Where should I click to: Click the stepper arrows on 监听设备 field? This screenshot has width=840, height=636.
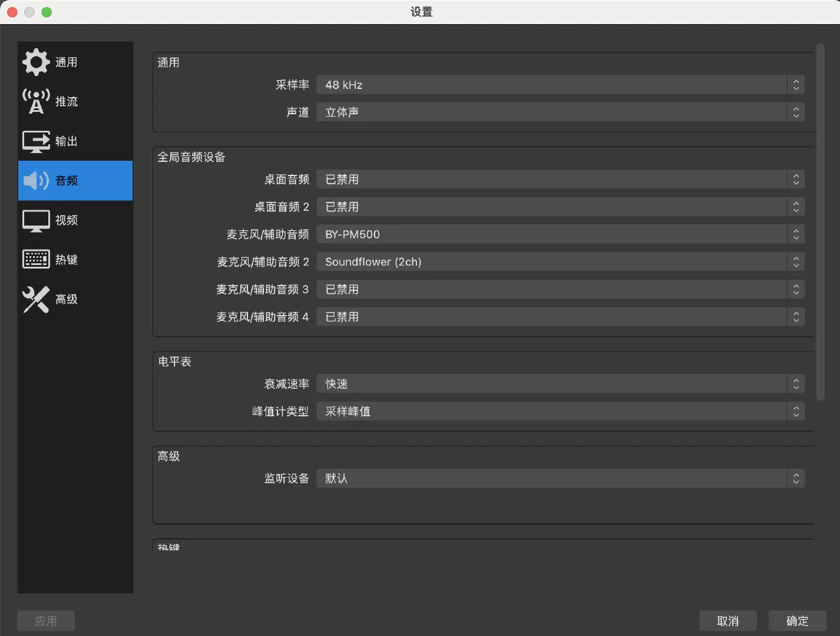(x=796, y=478)
